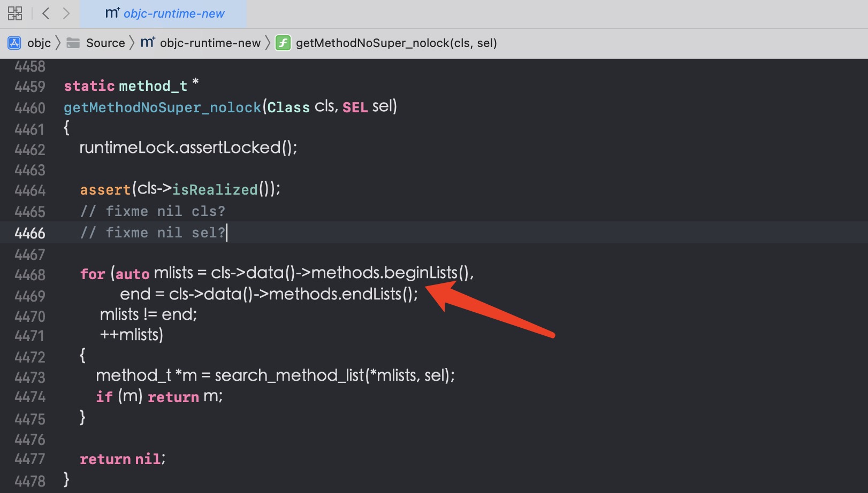
Task: Click the getMethodNoSuper_nolock function name
Action: pyautogui.click(x=163, y=107)
